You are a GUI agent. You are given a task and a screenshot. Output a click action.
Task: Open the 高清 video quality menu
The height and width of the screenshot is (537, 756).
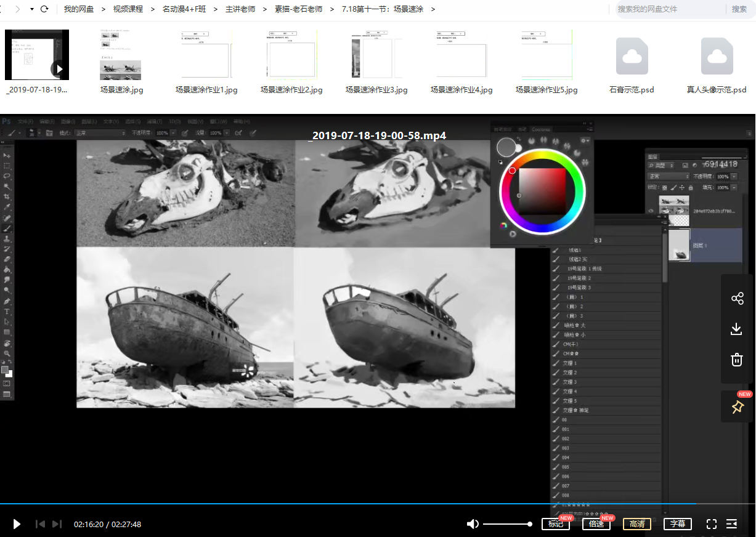pyautogui.click(x=636, y=524)
